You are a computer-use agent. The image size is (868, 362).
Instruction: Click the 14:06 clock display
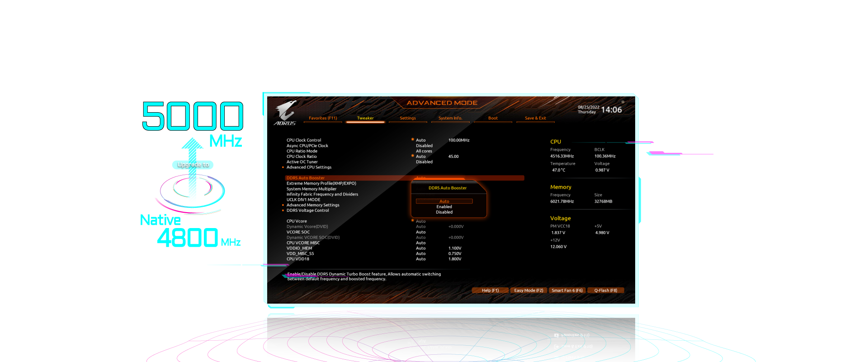tap(611, 110)
